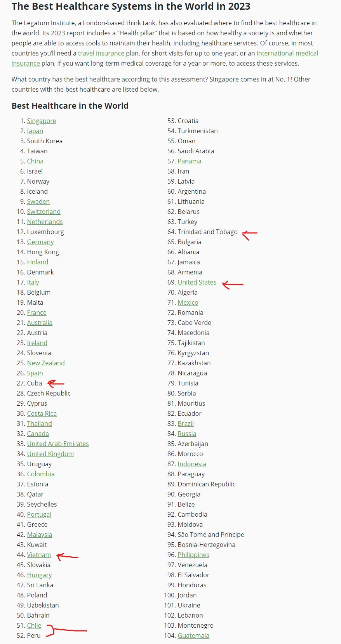Open the Vietnam link
The image size is (341, 644).
point(39,555)
